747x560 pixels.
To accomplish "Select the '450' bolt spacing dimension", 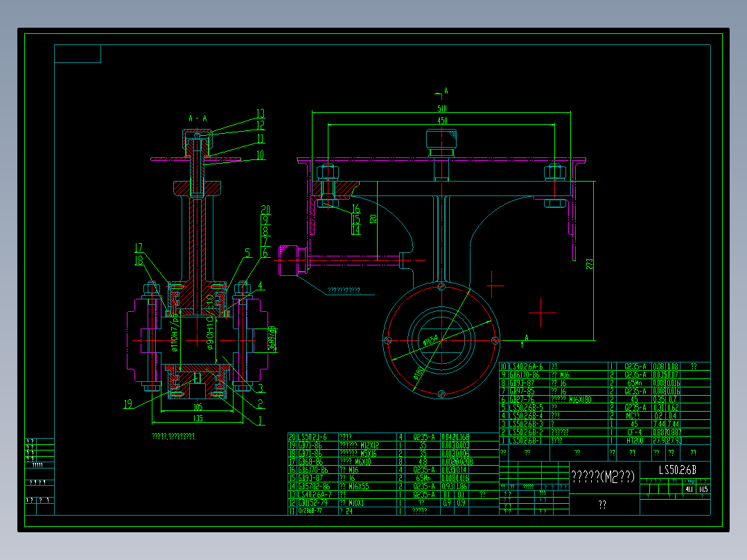I will (x=442, y=121).
